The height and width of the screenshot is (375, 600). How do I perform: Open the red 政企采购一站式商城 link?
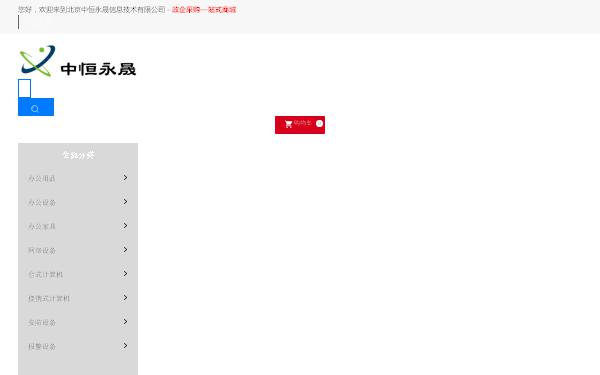pos(204,10)
